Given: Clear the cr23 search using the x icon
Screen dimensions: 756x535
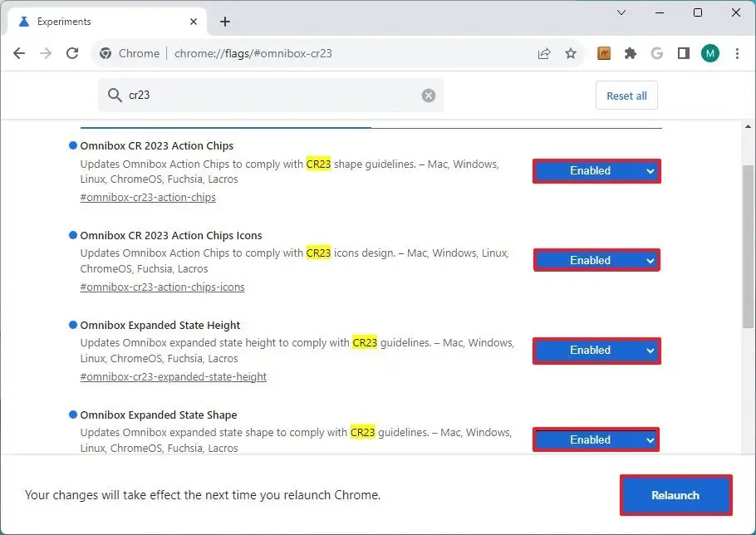Looking at the screenshot, I should tap(428, 95).
